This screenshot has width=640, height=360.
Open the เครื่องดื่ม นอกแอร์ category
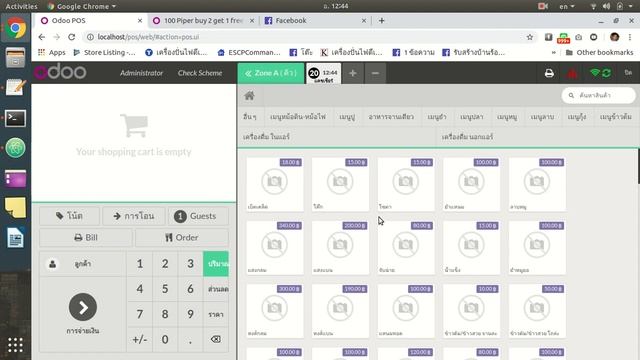(x=538, y=137)
